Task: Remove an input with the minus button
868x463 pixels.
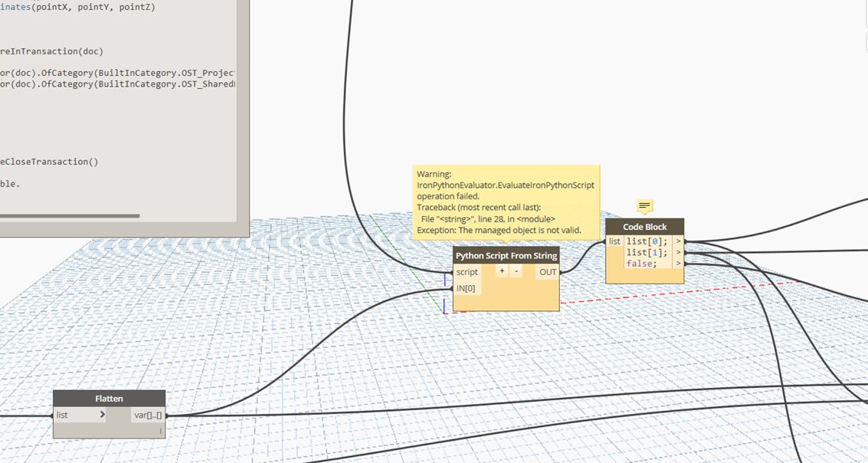Action: click(515, 271)
